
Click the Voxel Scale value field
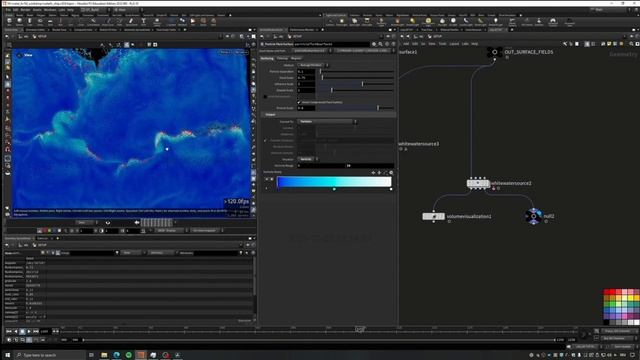coord(306,78)
